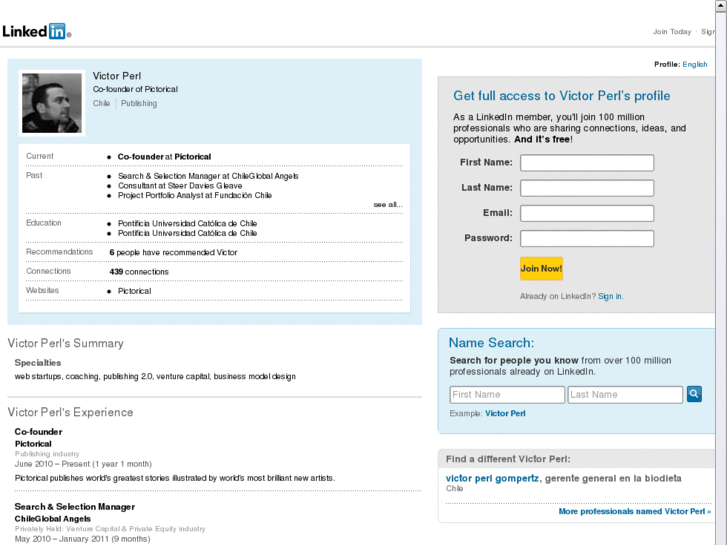Click Search & Selection Manager at ChileGlobal Angels
Screen dimensions: 727x545
pyautogui.click(x=208, y=176)
